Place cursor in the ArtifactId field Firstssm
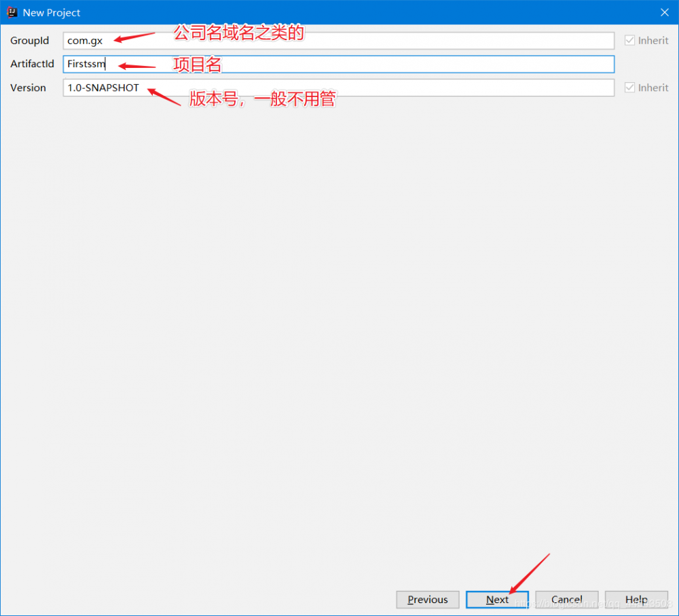The width and height of the screenshot is (679, 616). 204,64
